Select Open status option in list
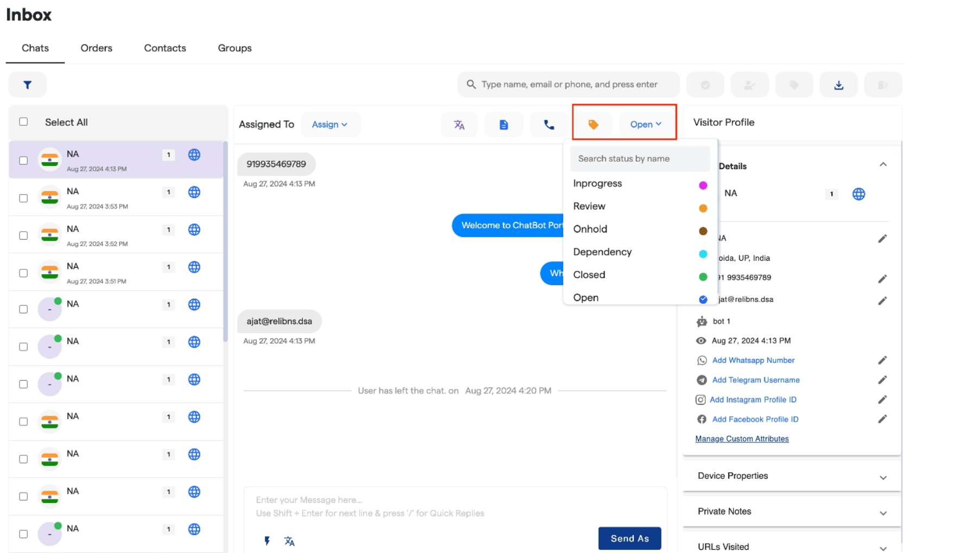 pos(640,297)
